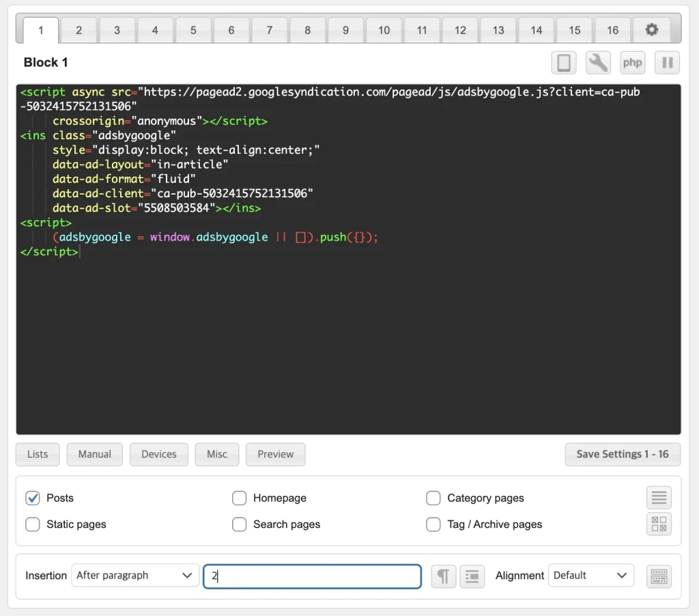Toggle the device preview icon for Block 1

[563, 62]
